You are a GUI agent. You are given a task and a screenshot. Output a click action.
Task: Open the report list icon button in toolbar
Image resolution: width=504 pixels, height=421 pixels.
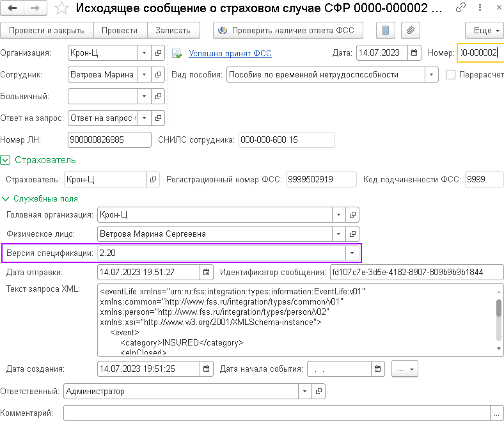[386, 30]
